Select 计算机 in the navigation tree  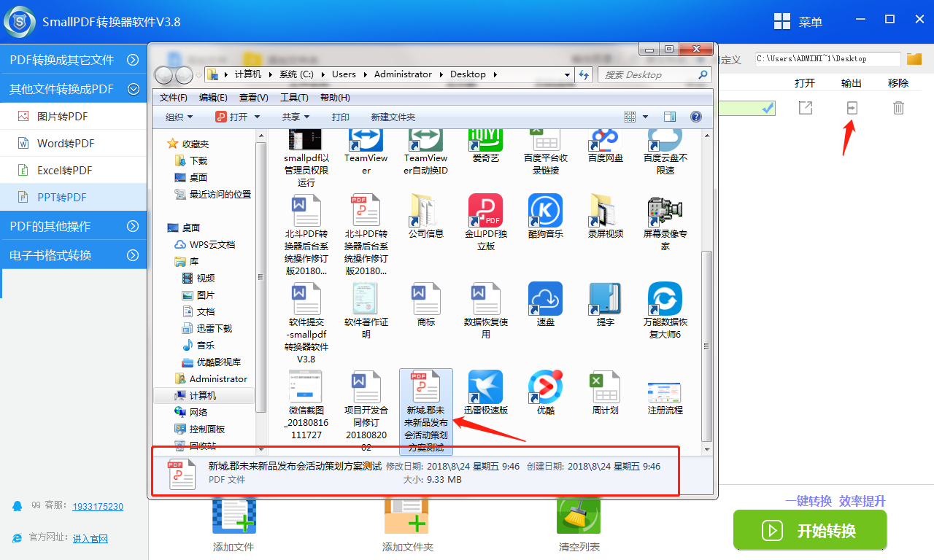coord(203,395)
